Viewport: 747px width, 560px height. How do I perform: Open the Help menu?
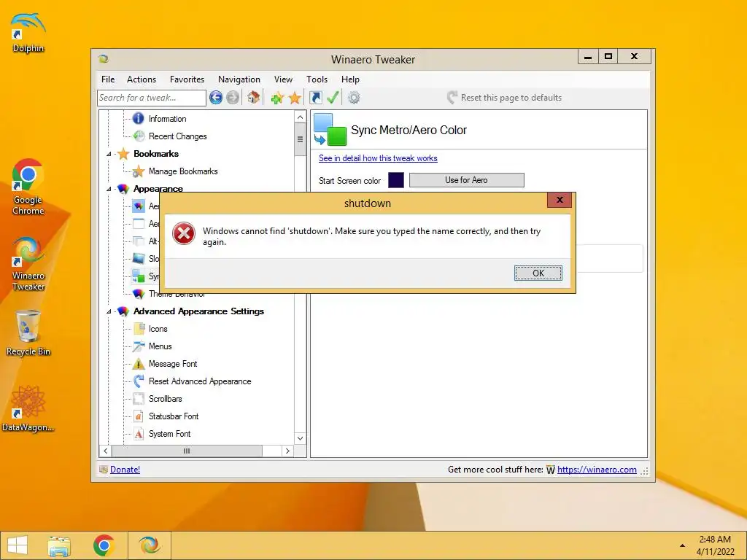pyautogui.click(x=350, y=79)
